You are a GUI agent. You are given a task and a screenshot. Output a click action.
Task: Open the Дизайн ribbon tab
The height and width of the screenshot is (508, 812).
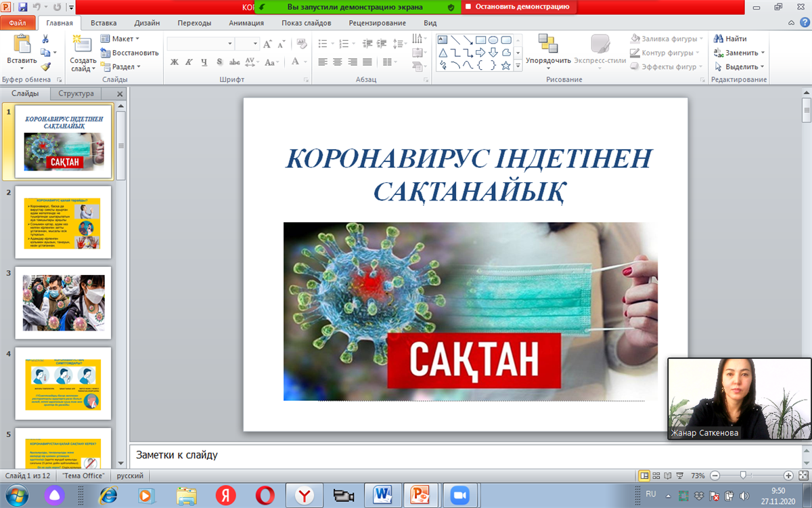[147, 23]
